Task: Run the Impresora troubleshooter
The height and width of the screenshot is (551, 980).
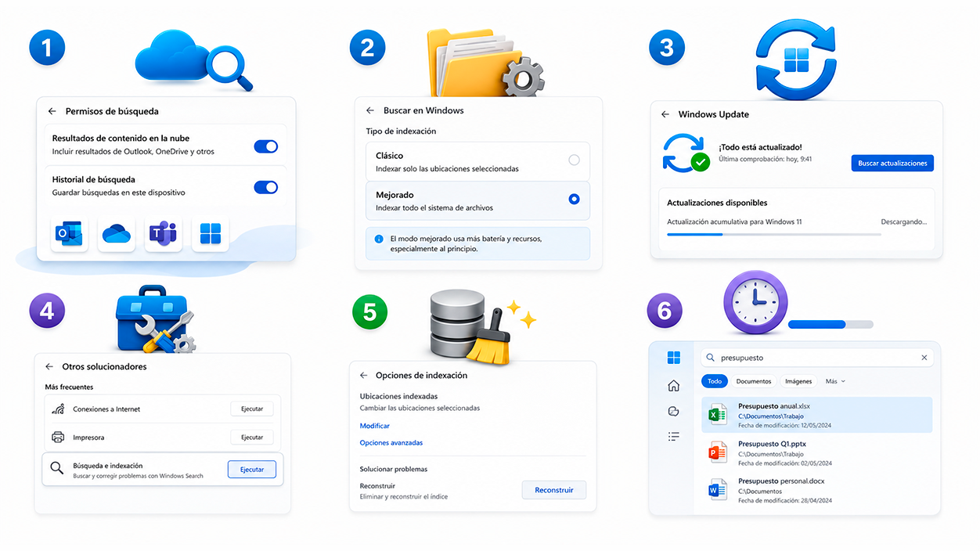Action: coord(252,438)
